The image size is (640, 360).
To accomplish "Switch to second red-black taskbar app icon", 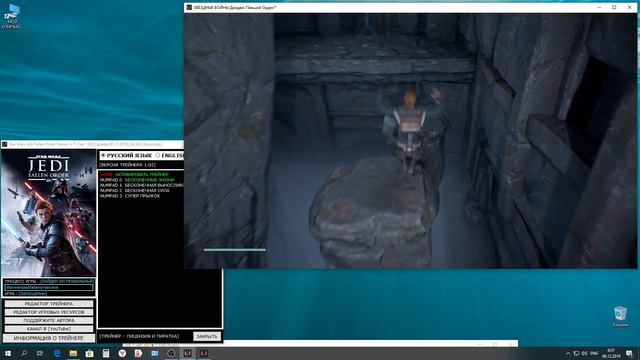I will [x=204, y=353].
